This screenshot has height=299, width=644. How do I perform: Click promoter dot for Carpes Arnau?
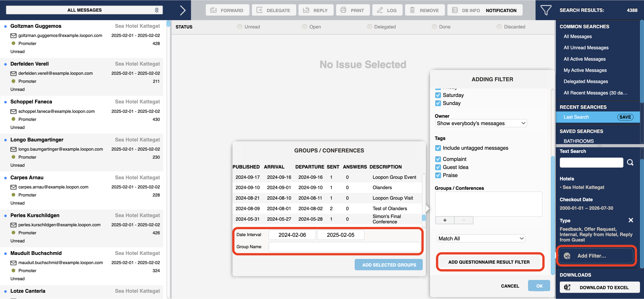click(x=13, y=195)
